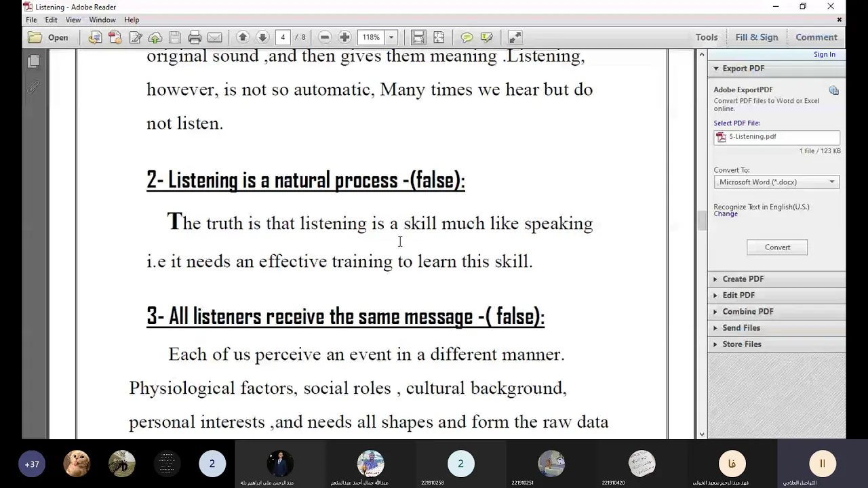
Task: Click the email envelope icon
Action: point(215,37)
